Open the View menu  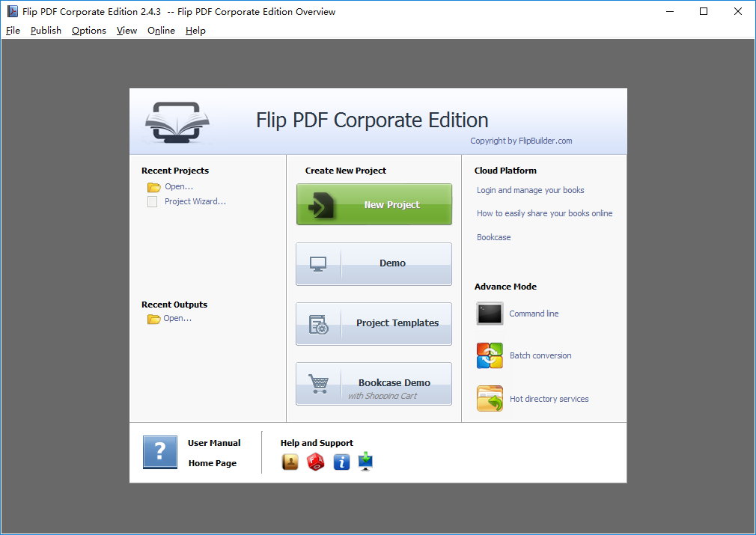pyautogui.click(x=126, y=31)
